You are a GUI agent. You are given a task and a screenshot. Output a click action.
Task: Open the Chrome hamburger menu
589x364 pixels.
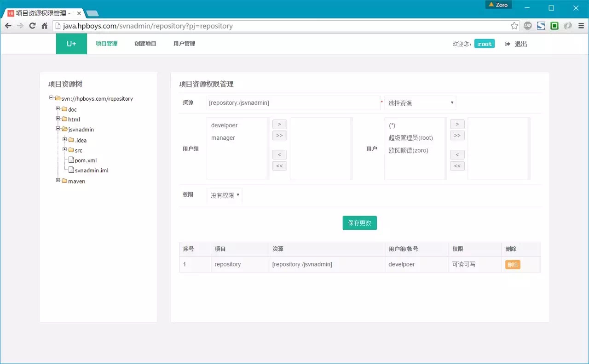581,26
